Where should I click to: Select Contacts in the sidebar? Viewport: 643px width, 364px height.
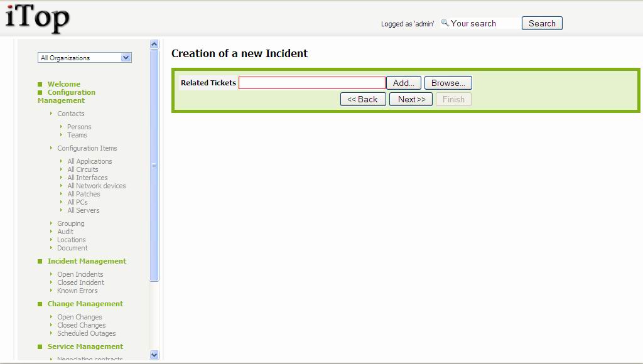tap(71, 114)
